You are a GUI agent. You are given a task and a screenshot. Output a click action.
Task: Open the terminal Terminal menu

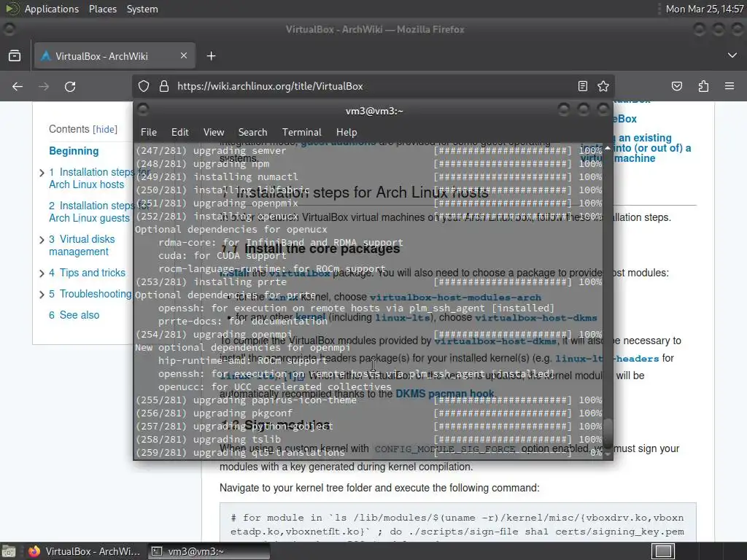tap(301, 133)
